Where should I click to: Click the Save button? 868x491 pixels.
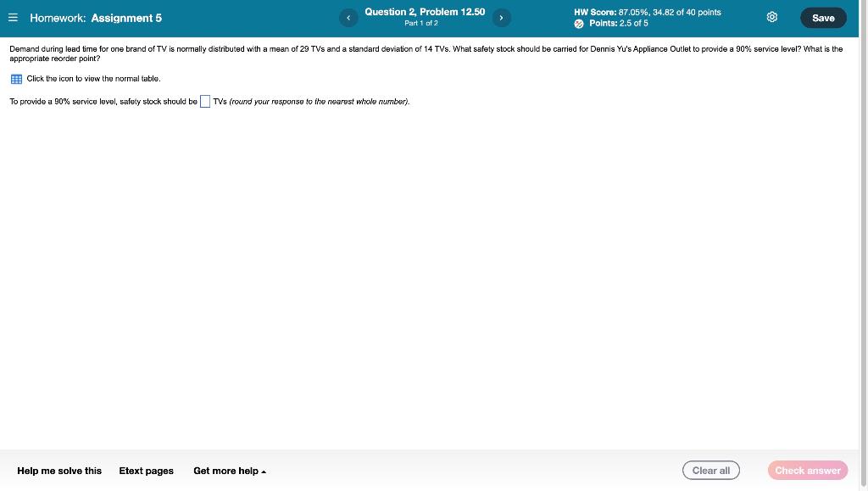822,17
